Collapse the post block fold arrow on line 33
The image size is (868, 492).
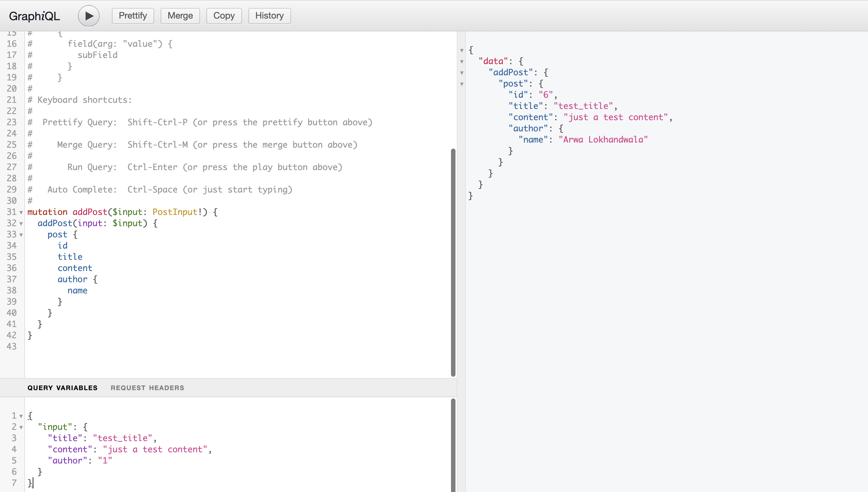point(21,235)
